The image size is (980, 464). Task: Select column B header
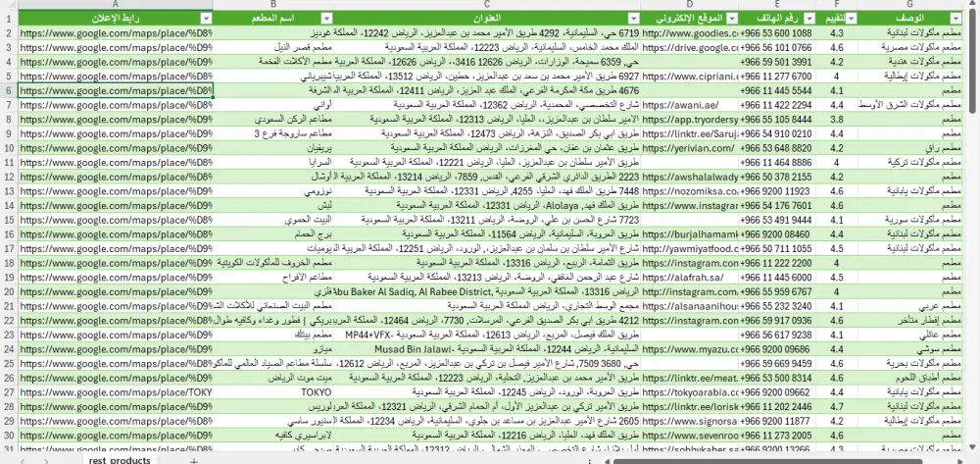[273, 5]
